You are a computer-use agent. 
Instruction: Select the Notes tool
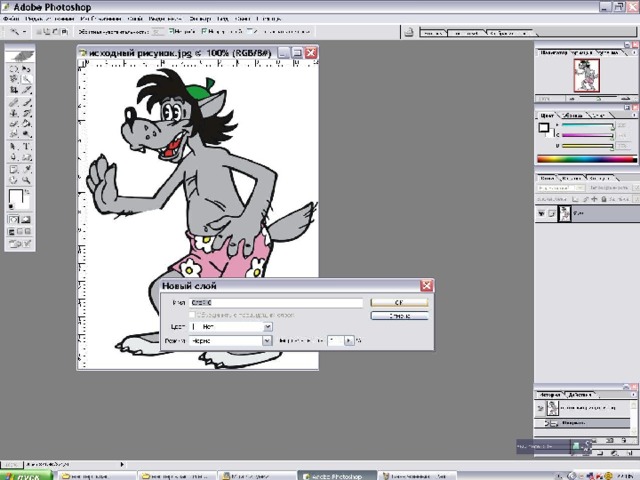(14, 169)
